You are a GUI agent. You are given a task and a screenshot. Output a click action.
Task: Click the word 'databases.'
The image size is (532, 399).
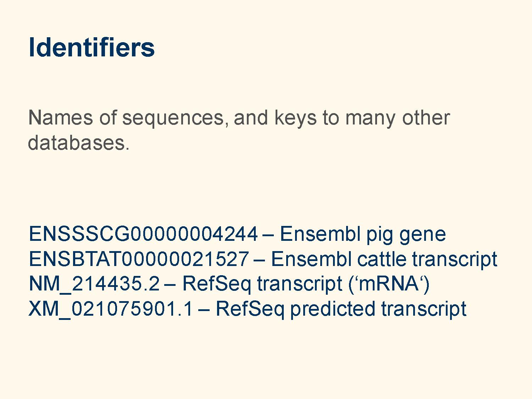[x=79, y=143]
